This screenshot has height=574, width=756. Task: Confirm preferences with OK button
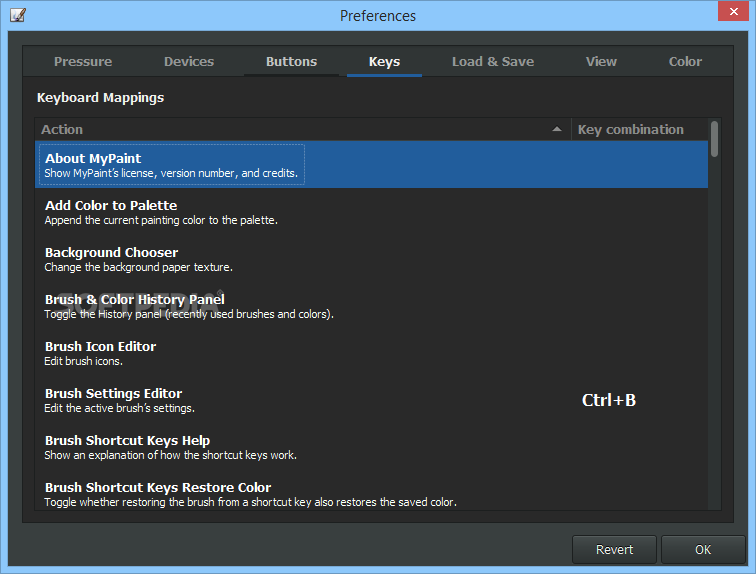pos(703,549)
